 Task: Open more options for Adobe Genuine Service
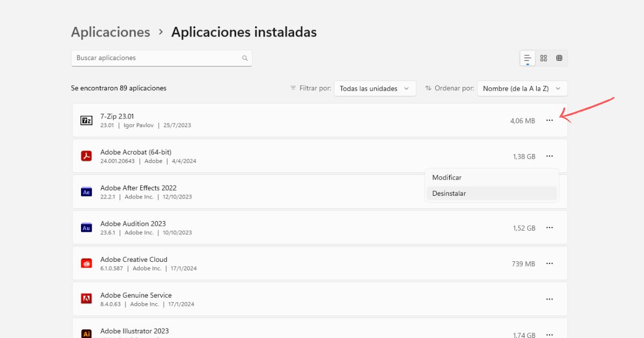click(549, 299)
